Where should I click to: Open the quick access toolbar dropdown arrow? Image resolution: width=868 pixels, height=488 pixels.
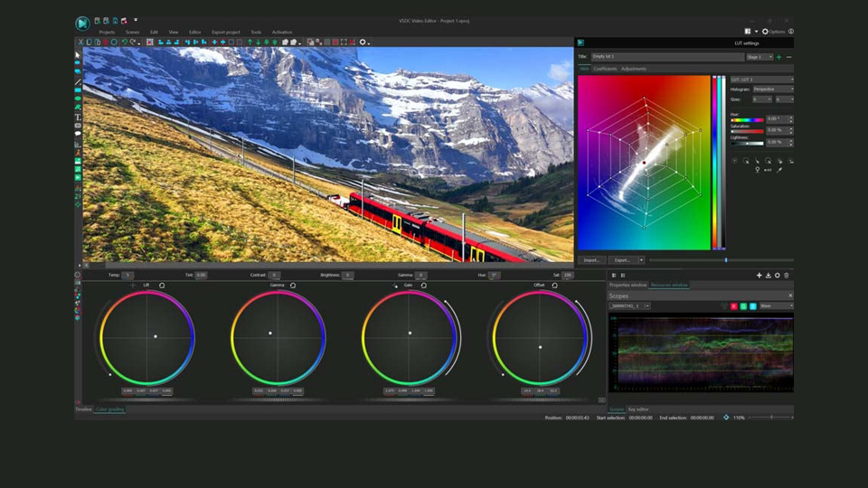point(136,21)
